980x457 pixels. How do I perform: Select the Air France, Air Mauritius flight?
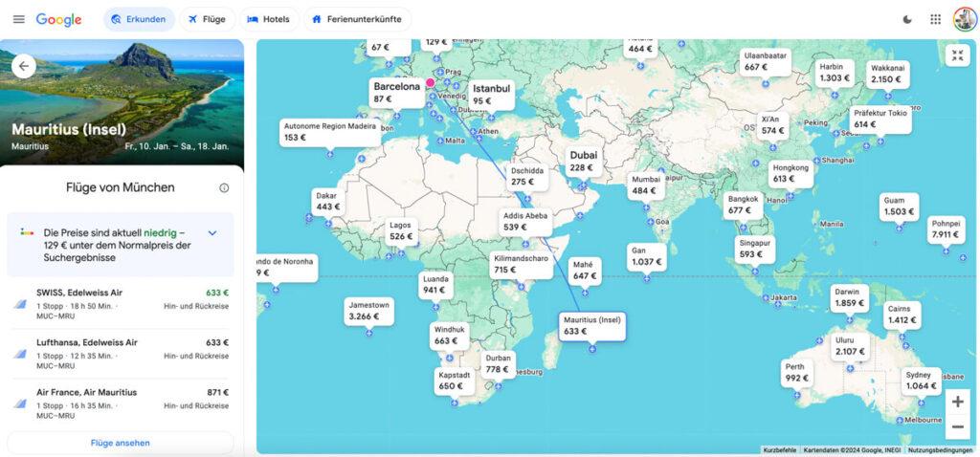tap(120, 403)
